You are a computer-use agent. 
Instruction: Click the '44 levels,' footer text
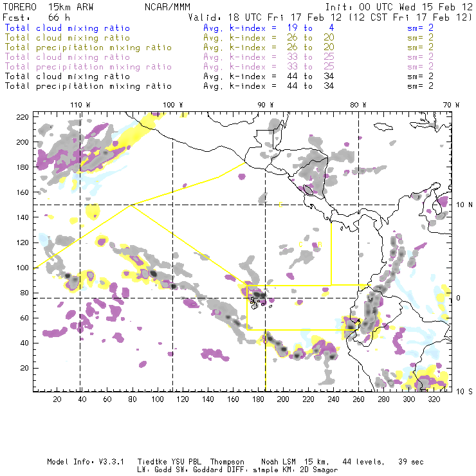(x=363, y=462)
